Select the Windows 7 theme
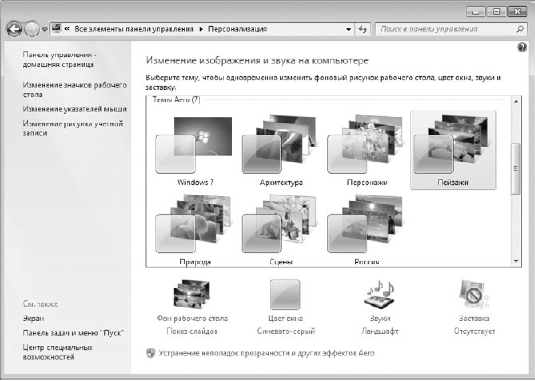The width and height of the screenshot is (535, 381). coord(195,150)
